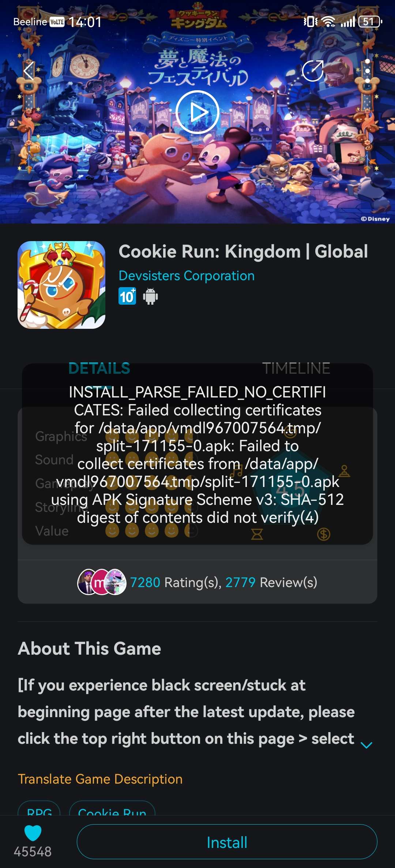Open the 7280 Rating(s) list
The height and width of the screenshot is (868, 395).
(176, 582)
